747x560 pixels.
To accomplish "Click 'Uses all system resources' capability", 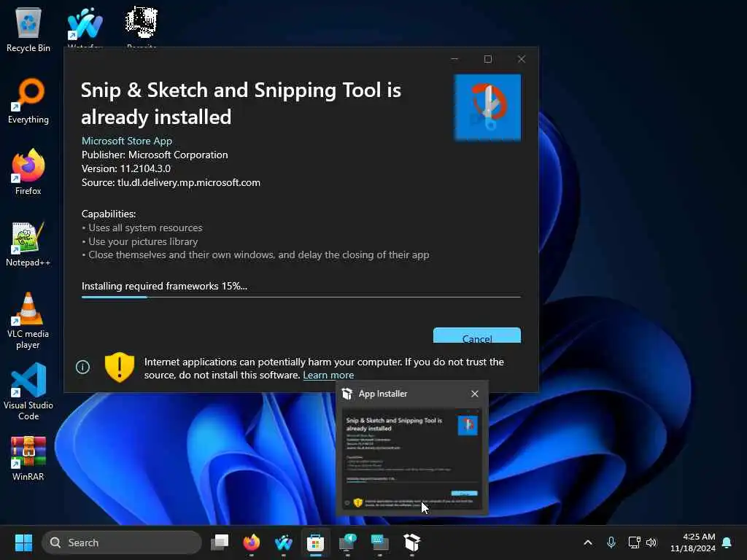I will pos(145,227).
